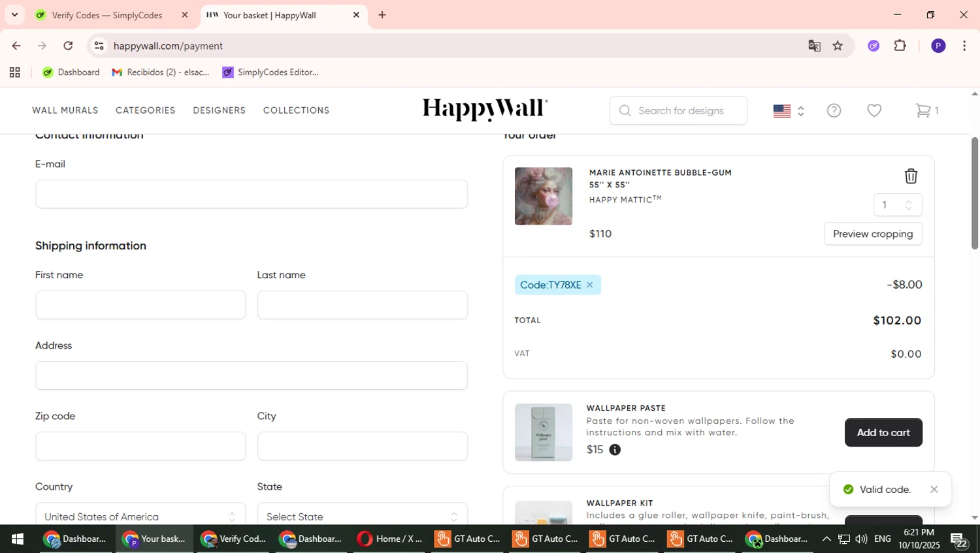Open the Select State dropdown
This screenshot has width=980, height=553.
point(363,516)
